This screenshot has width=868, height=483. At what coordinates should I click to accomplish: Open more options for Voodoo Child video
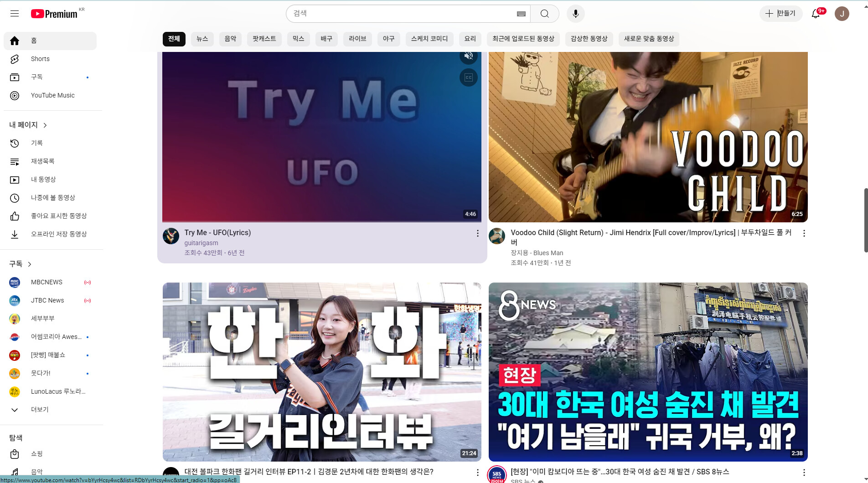[804, 233]
